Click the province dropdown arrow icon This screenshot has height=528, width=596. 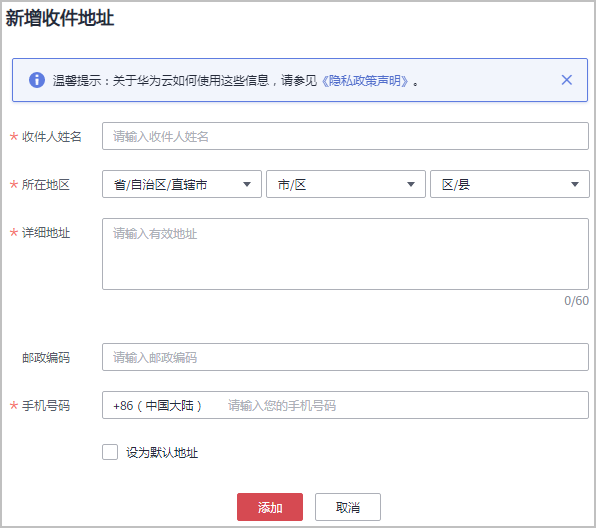tap(247, 184)
